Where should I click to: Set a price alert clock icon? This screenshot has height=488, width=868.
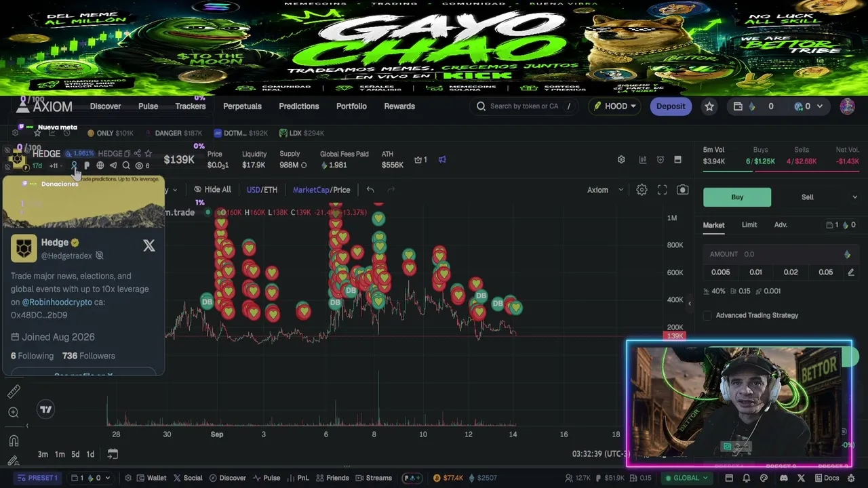[660, 160]
